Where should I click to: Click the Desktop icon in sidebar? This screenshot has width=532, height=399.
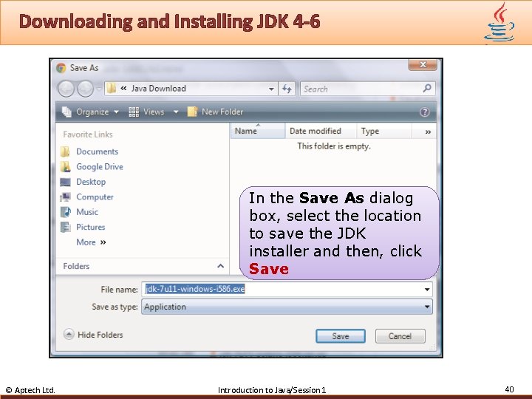65,182
